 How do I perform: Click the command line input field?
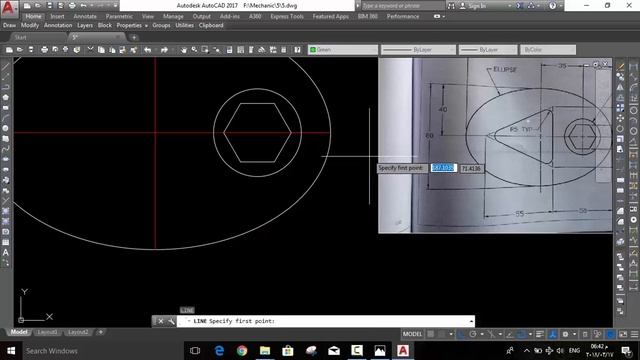coord(327,321)
